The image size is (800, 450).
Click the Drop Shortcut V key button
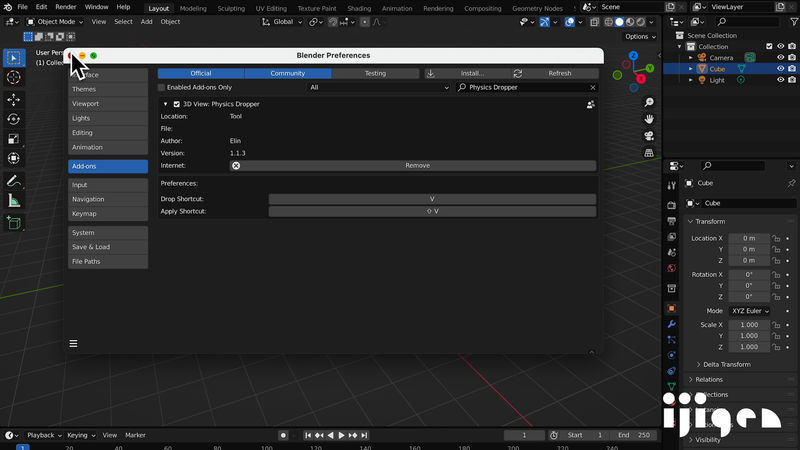[x=432, y=199]
